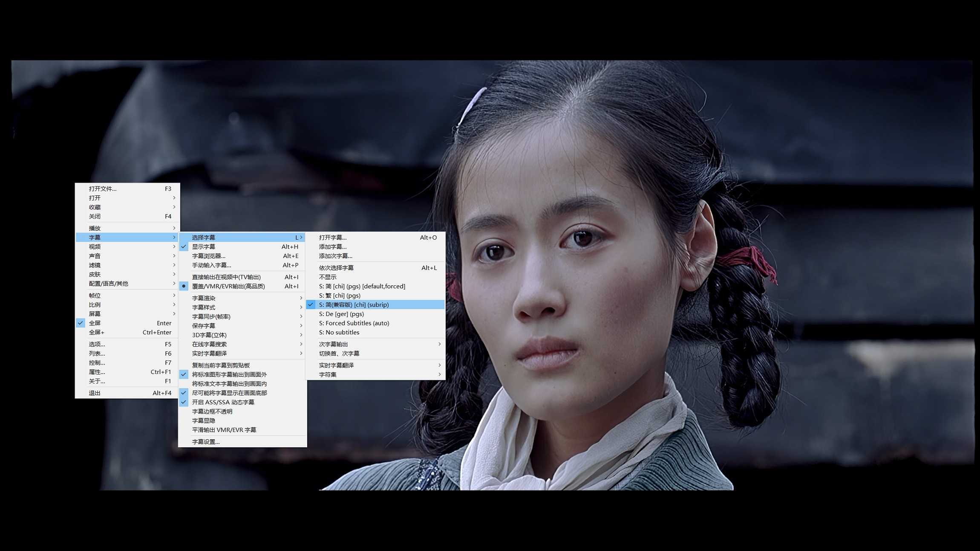Open 关于... entry

tap(127, 381)
